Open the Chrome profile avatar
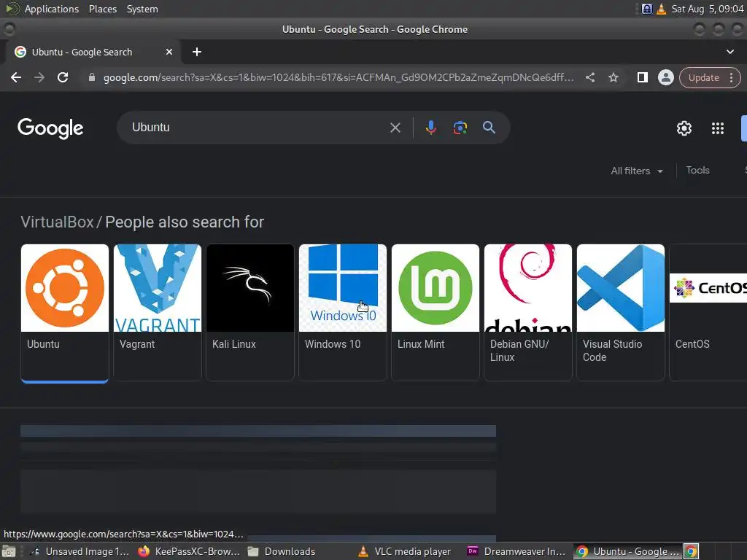Viewport: 747px width, 560px height. coord(665,77)
